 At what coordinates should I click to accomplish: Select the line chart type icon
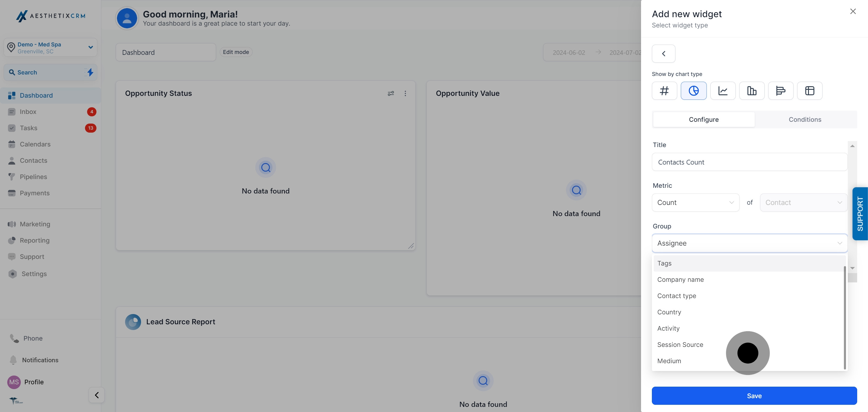[x=722, y=91]
